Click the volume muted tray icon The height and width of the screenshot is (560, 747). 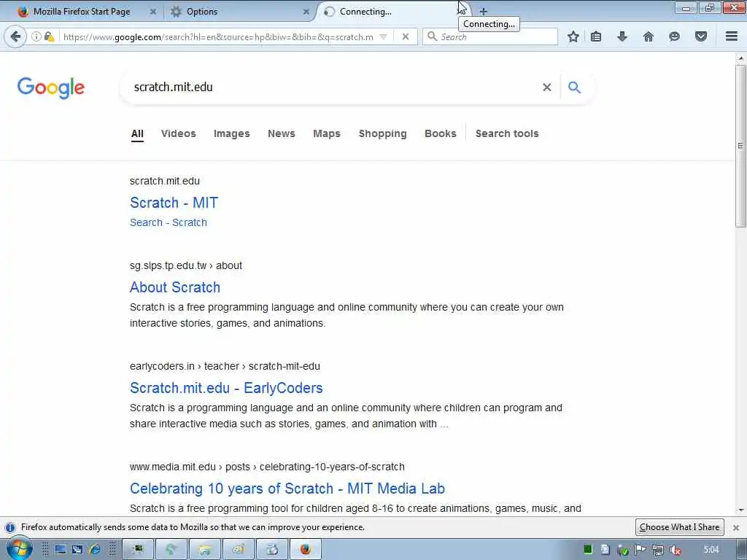pos(676,550)
